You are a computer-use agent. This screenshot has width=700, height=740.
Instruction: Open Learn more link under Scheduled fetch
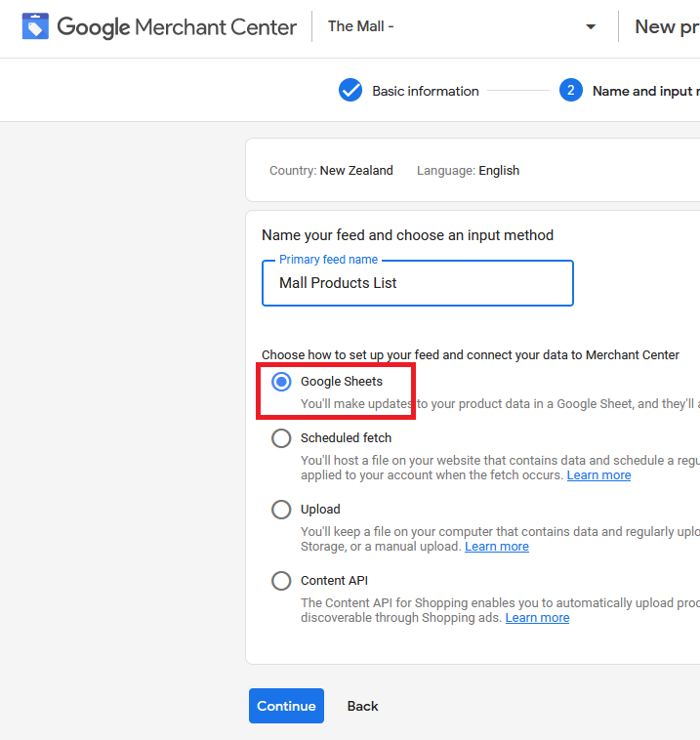[598, 475]
